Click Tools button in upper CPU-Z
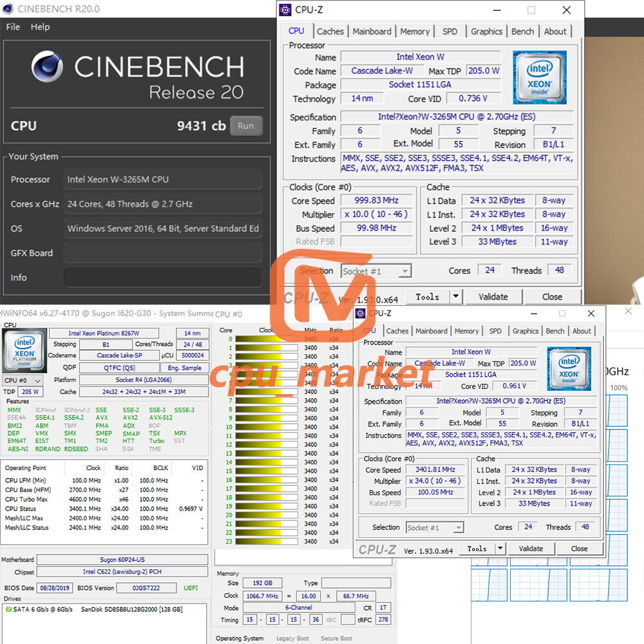This screenshot has width=644, height=644. (428, 296)
